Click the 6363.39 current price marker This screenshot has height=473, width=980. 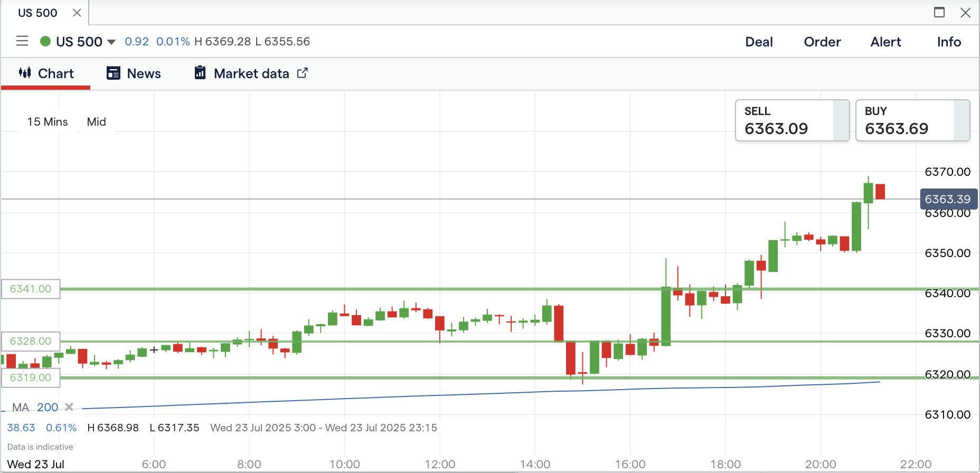(x=948, y=199)
